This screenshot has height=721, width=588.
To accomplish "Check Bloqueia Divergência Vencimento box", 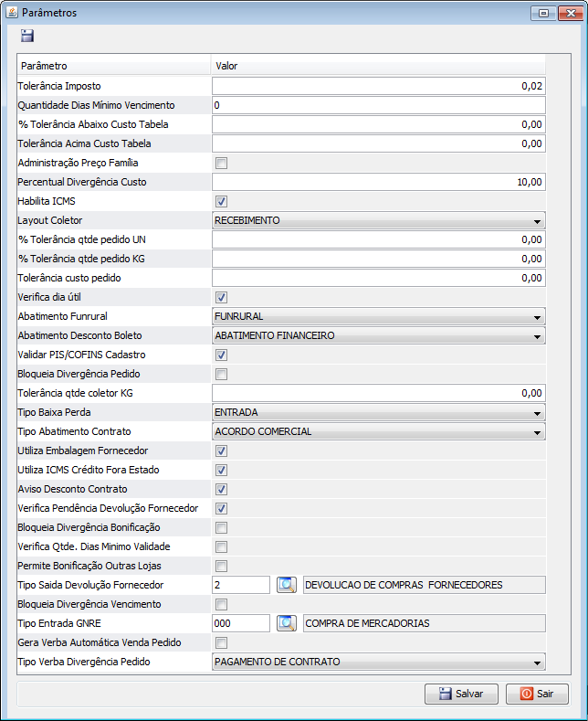I will coord(222,605).
